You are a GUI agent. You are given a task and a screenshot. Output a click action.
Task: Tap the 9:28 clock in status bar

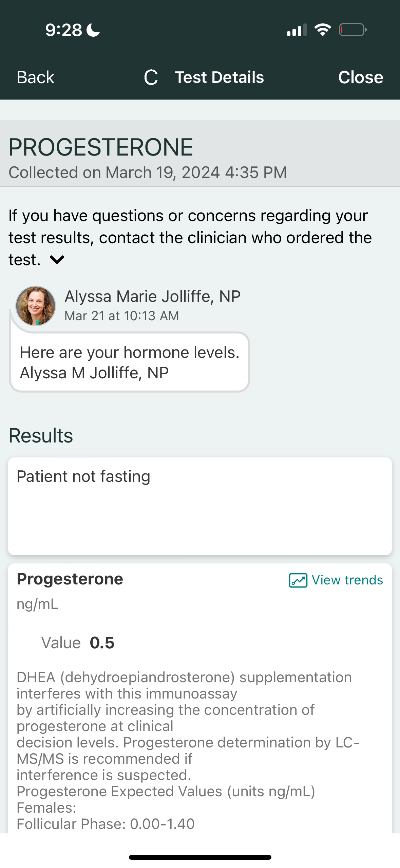click(x=64, y=30)
